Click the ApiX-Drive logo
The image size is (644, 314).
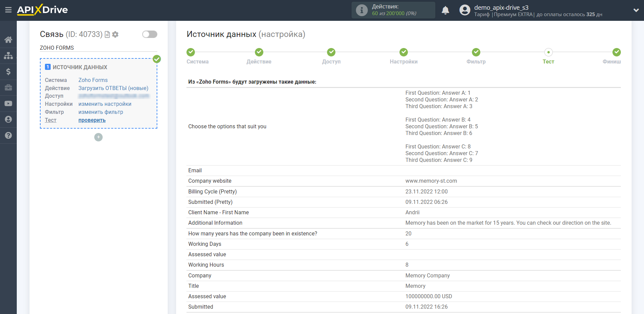[x=42, y=10]
